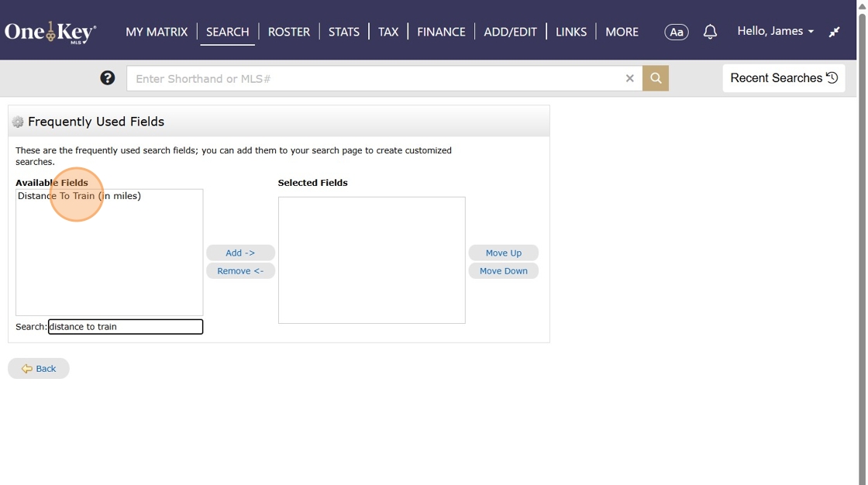The height and width of the screenshot is (485, 868).
Task: Clear the shorthand search with X icon
Action: [x=629, y=78]
